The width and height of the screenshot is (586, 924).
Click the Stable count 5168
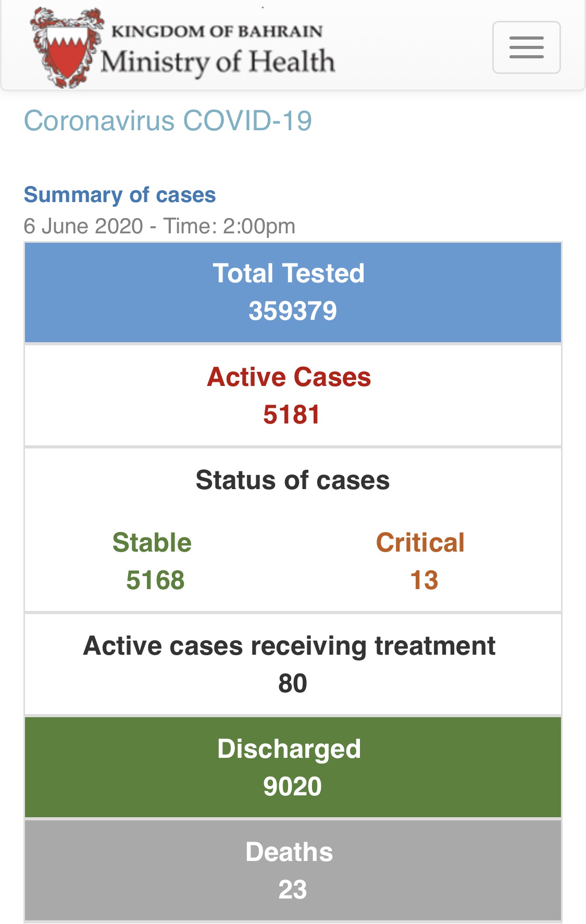pyautogui.click(x=155, y=580)
